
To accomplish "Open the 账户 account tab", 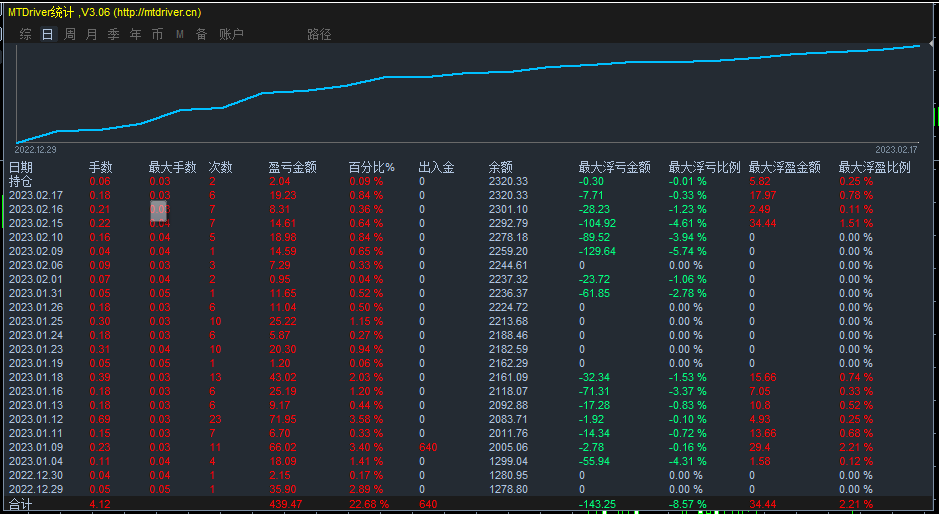I will 231,34.
